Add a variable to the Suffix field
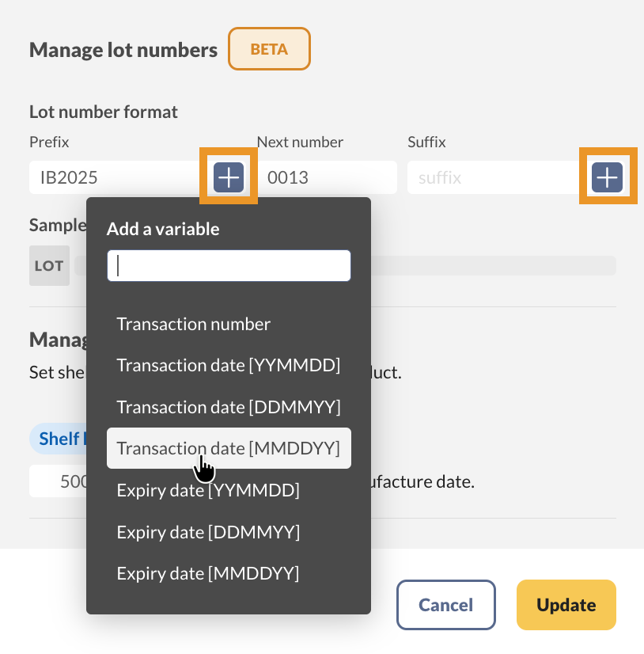Image resolution: width=644 pixels, height=654 pixels. [608, 177]
